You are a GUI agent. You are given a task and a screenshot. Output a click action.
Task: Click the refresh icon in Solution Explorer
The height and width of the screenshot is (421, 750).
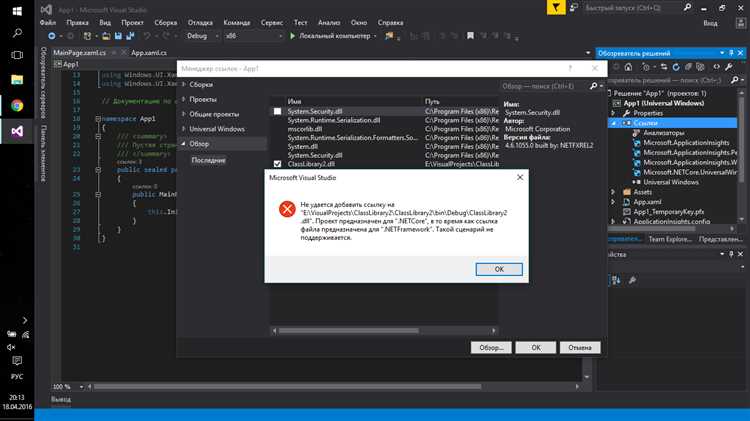[x=676, y=67]
